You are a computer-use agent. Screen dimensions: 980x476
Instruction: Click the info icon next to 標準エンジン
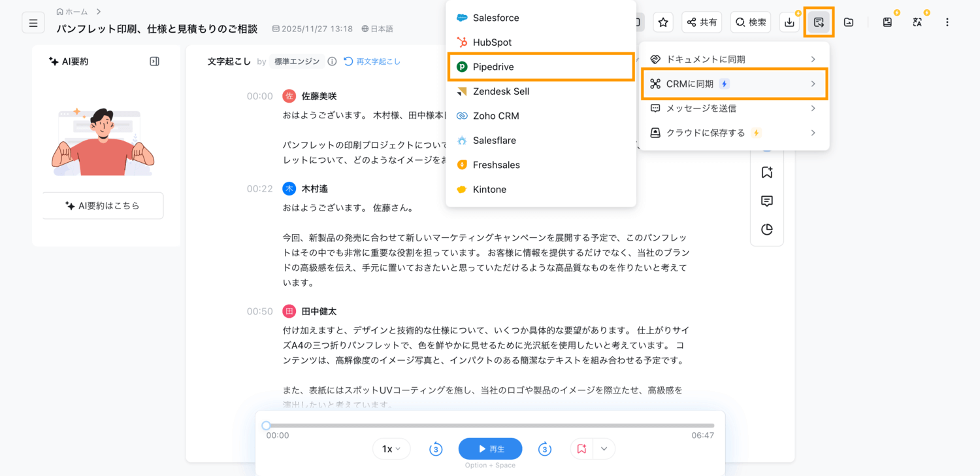[332, 61]
